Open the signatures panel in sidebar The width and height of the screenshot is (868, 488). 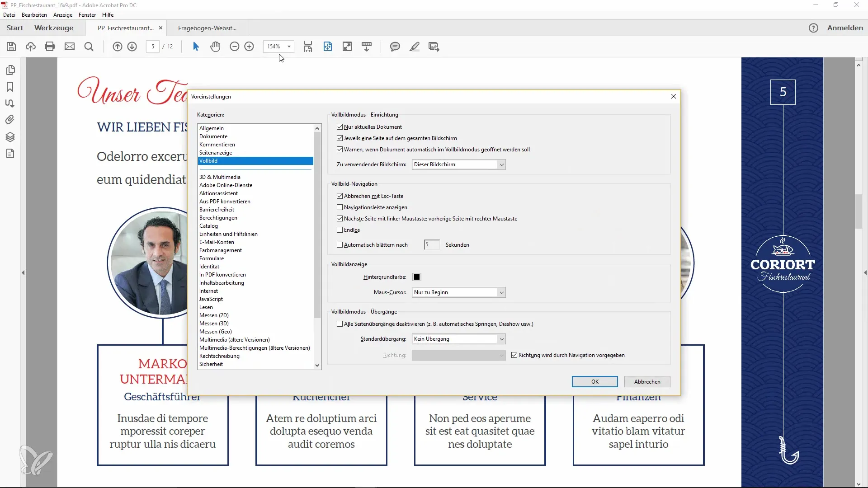coord(10,103)
